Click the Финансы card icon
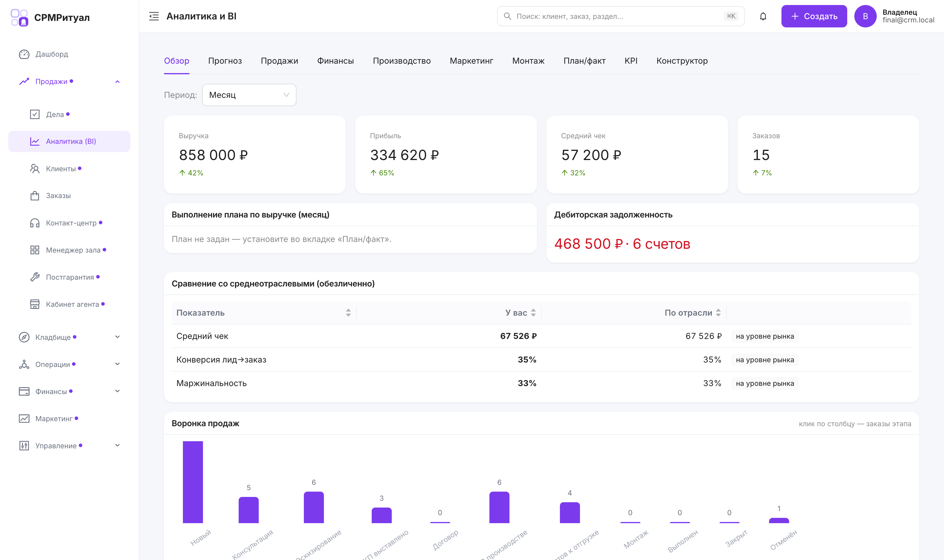The width and height of the screenshot is (944, 560). coord(24,391)
